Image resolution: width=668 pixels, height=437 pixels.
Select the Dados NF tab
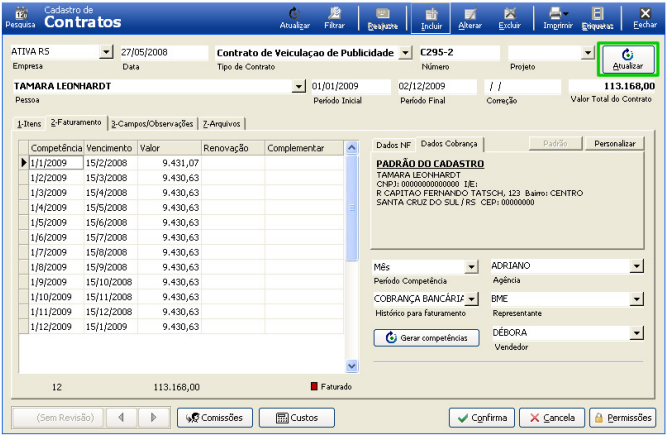pyautogui.click(x=393, y=145)
